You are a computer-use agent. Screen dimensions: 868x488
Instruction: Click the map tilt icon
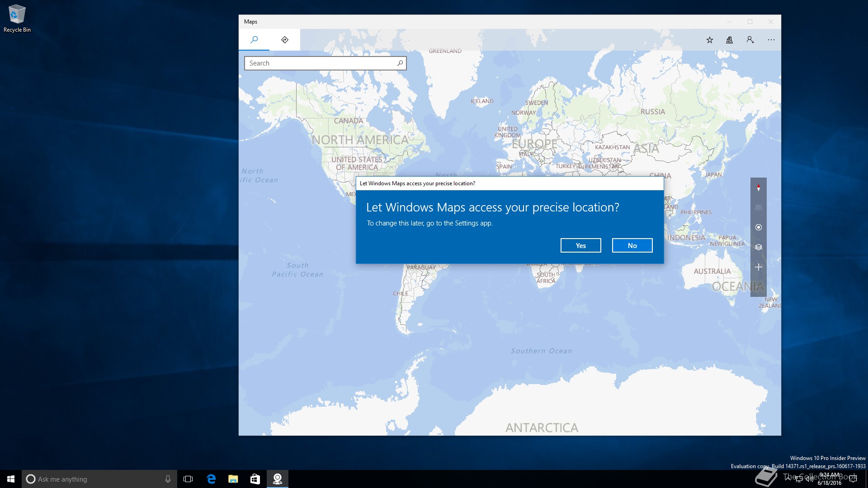tap(759, 207)
